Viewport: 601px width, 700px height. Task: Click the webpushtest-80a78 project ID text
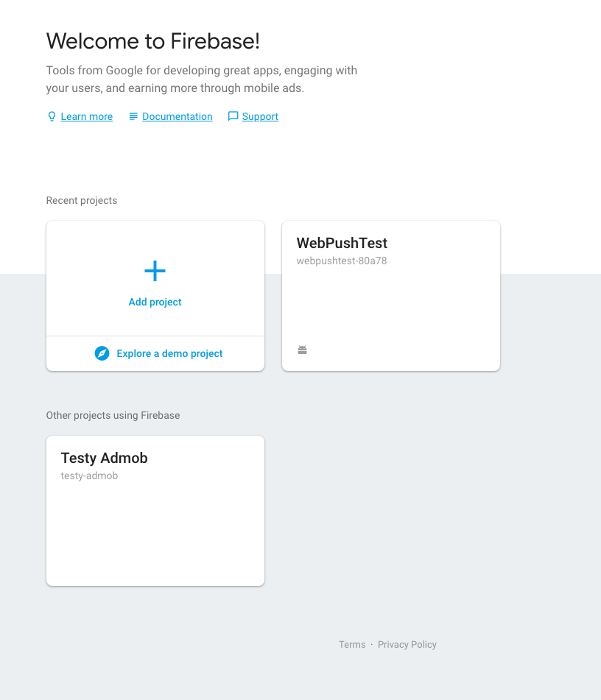(341, 261)
